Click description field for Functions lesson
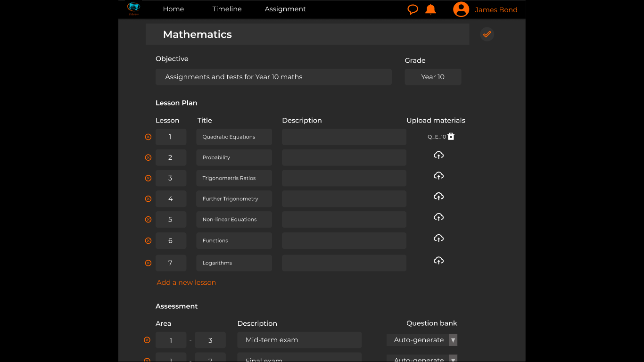 pos(344,240)
